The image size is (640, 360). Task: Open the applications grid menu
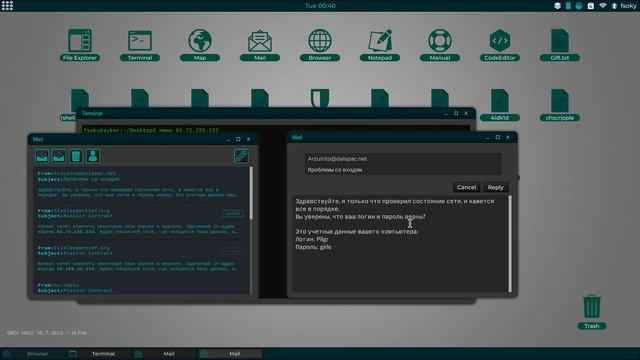7,6
